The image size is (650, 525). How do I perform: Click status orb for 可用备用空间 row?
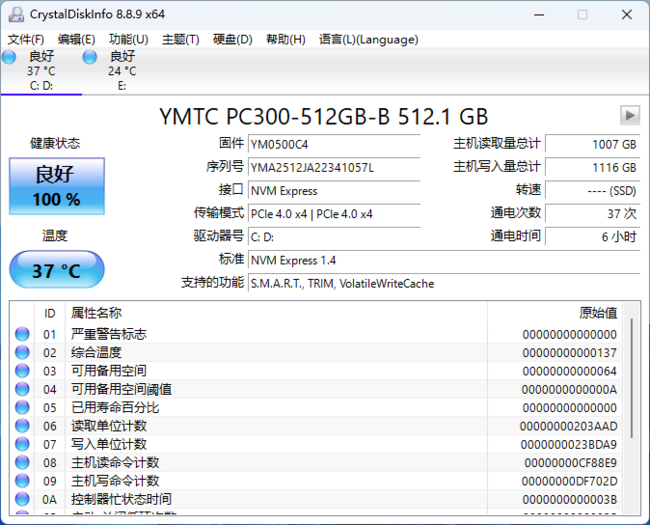(22, 371)
